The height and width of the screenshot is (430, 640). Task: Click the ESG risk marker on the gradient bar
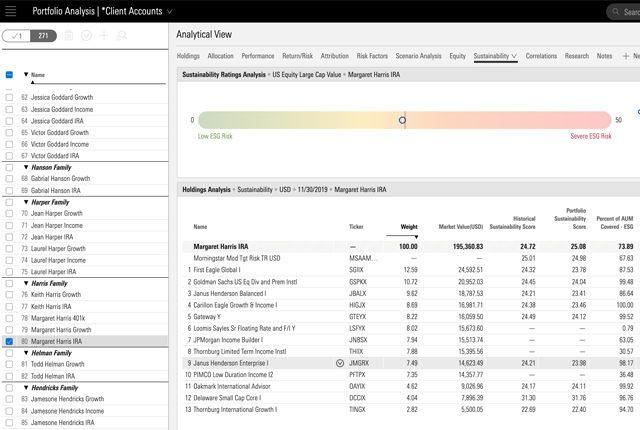point(402,120)
